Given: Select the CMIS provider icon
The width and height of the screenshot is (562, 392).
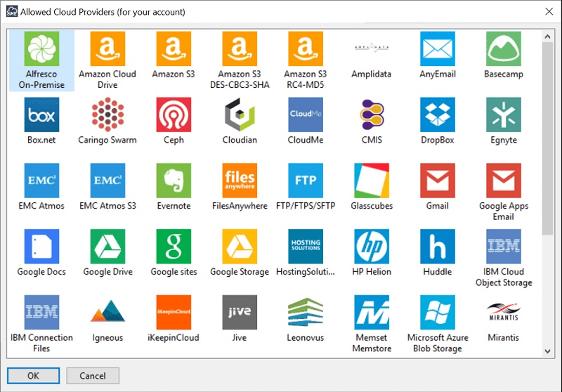Looking at the screenshot, I should point(372,115).
